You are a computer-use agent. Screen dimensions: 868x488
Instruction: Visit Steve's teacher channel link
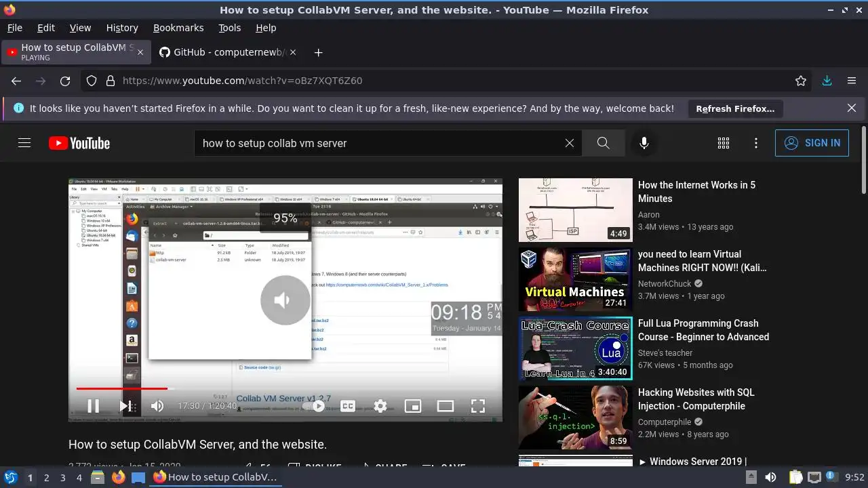[x=665, y=353]
